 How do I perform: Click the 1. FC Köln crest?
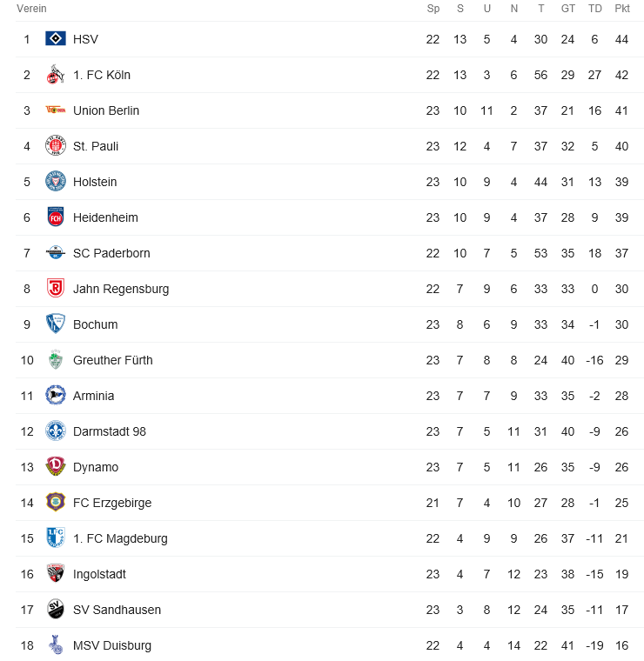point(56,75)
